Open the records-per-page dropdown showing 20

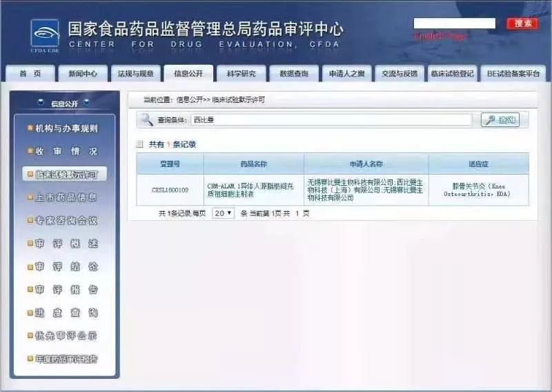click(223, 213)
